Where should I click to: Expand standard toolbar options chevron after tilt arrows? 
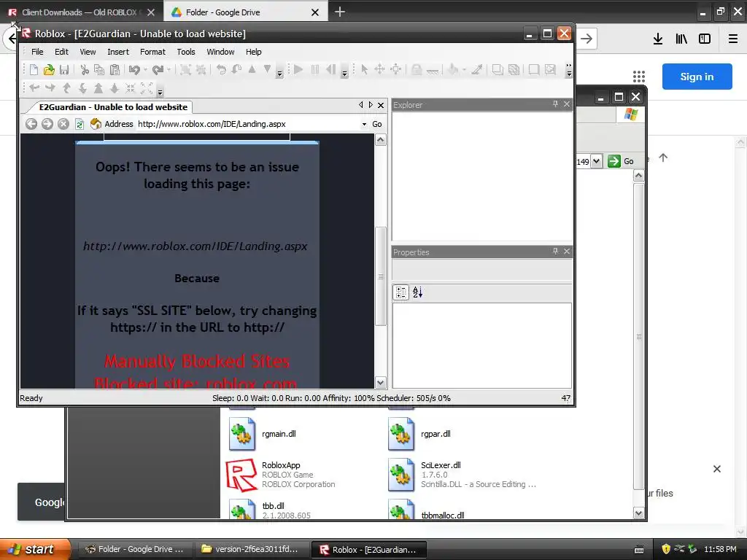point(279,73)
